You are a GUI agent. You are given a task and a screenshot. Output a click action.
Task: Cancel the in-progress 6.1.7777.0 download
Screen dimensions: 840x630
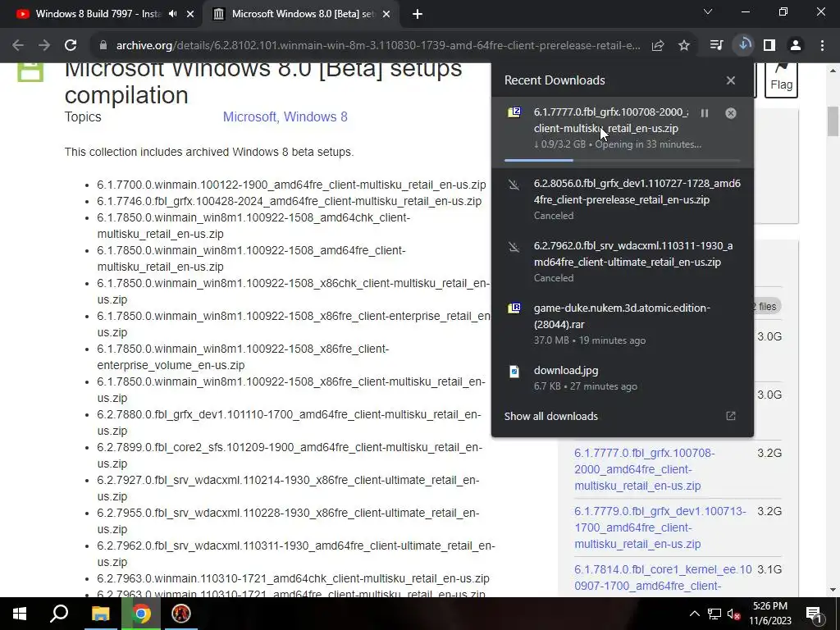[x=731, y=113]
